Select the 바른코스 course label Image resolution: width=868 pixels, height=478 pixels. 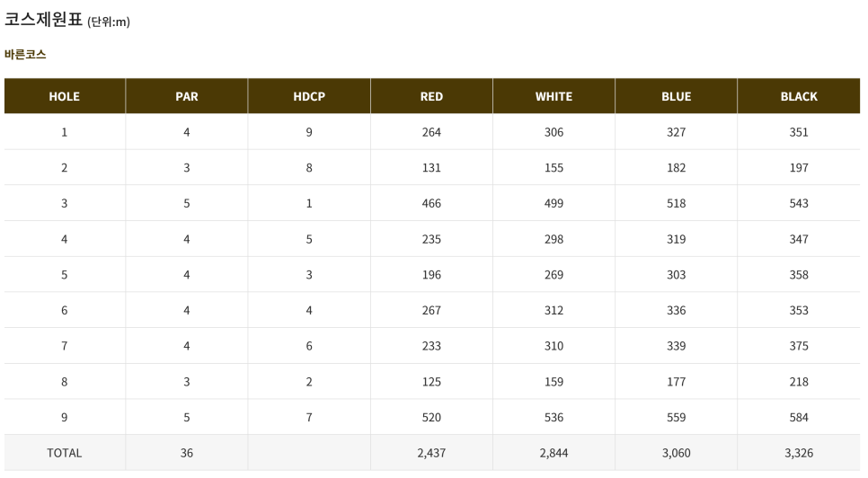point(25,54)
